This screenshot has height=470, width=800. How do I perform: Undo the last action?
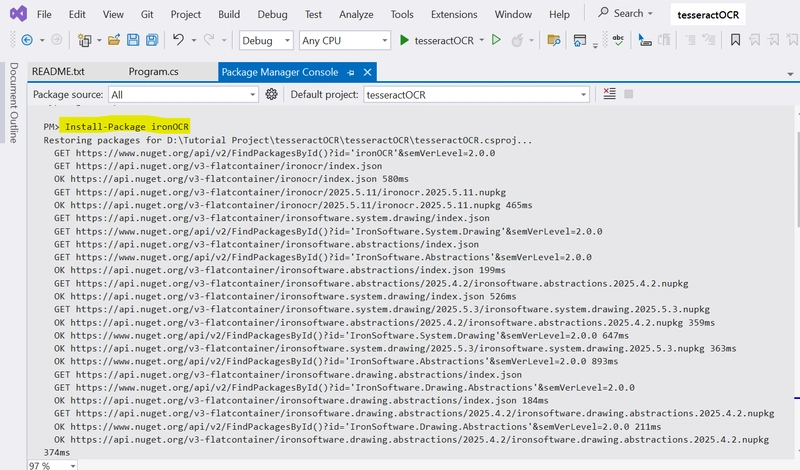pyautogui.click(x=178, y=40)
